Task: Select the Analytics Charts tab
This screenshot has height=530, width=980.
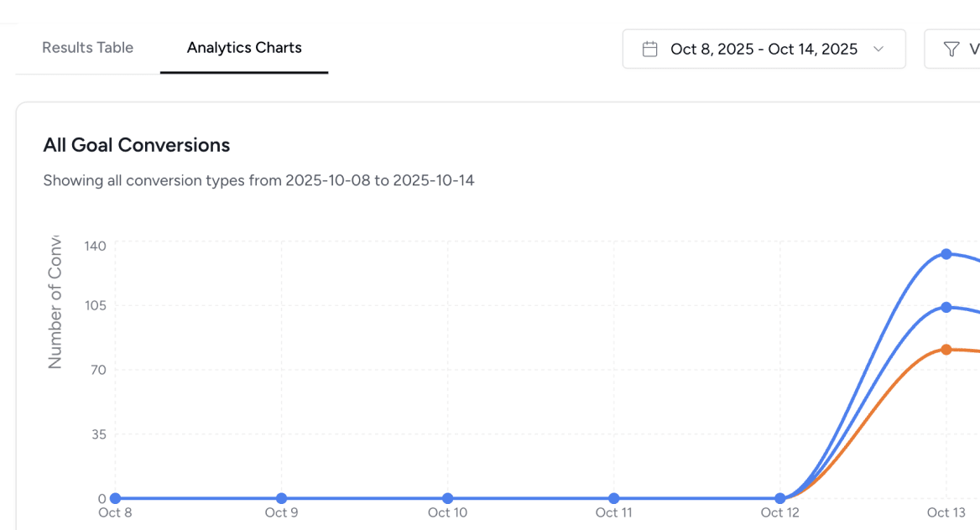Action: [x=244, y=48]
